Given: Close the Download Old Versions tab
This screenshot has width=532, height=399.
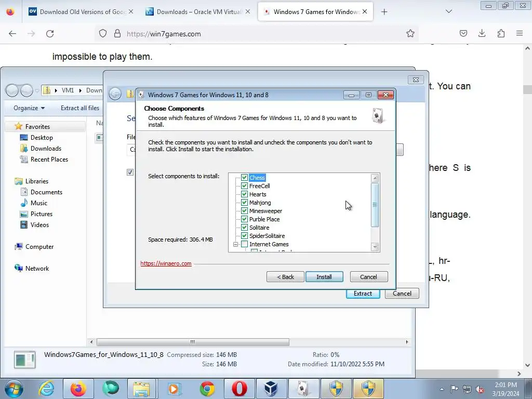Looking at the screenshot, I should pos(131,11).
